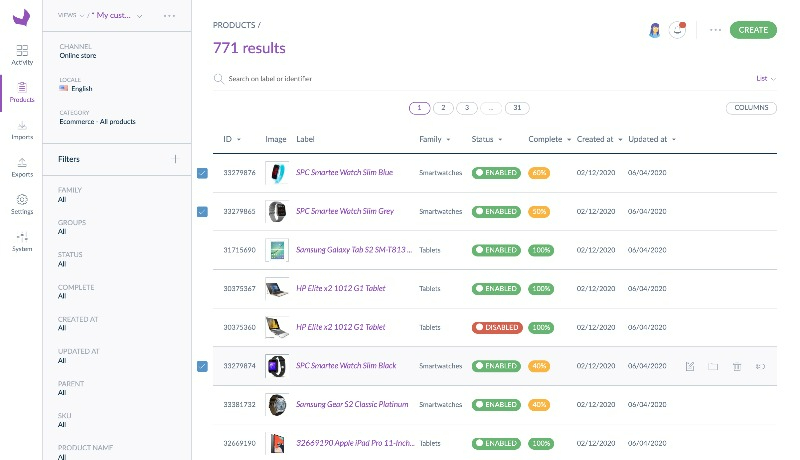Open SPC Smartee Watch Slim Blue product

click(344, 172)
